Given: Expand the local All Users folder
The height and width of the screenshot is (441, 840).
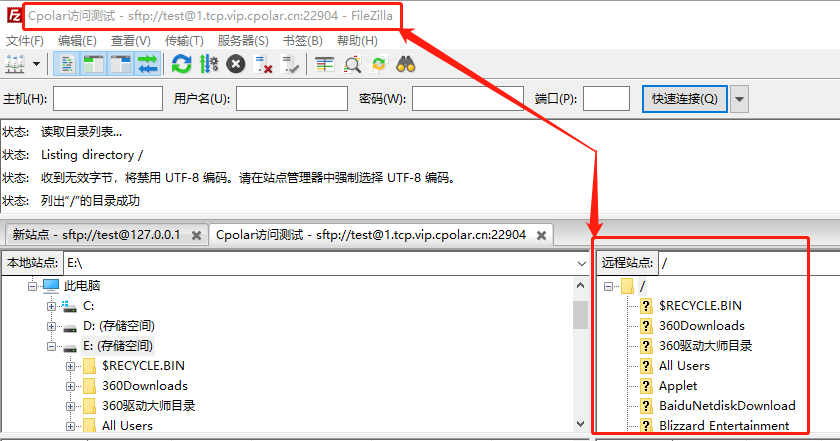Looking at the screenshot, I should click(70, 427).
